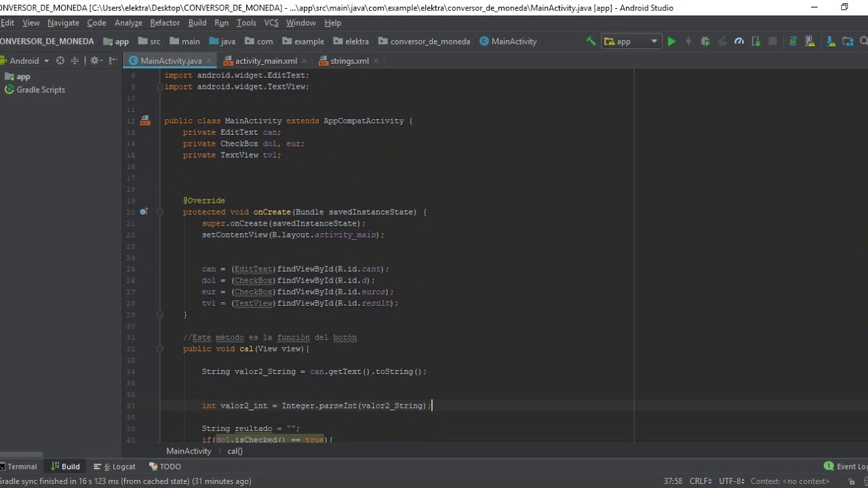Image resolution: width=868 pixels, height=488 pixels.
Task: Collapse the onCreate method fold marker
Action: [x=160, y=212]
